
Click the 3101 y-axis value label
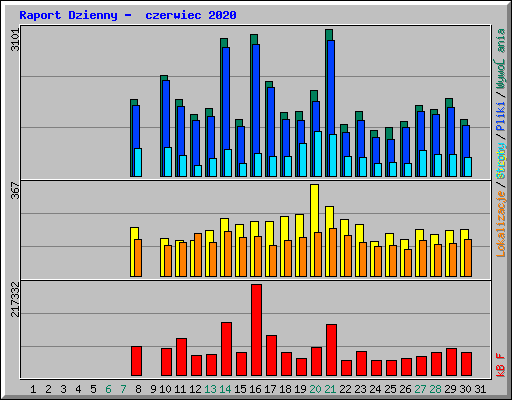click(x=15, y=40)
